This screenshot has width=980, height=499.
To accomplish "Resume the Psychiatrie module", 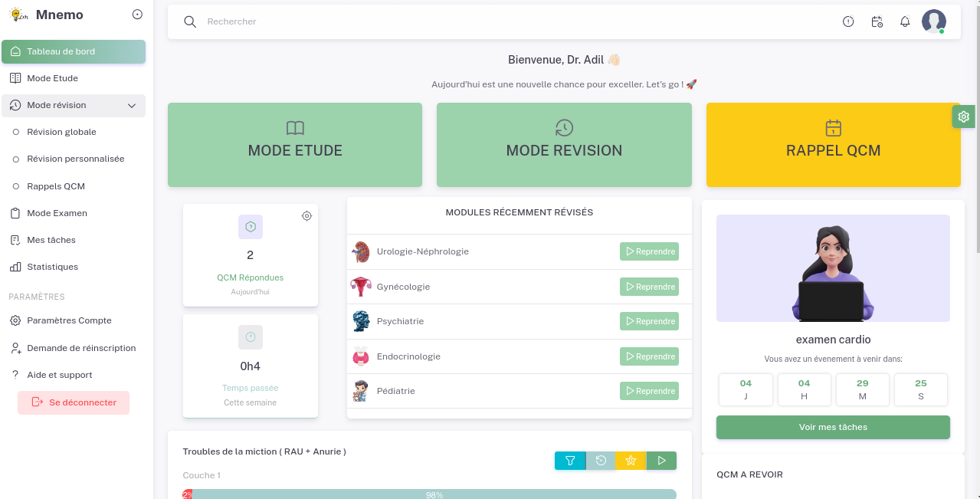I will 649,321.
